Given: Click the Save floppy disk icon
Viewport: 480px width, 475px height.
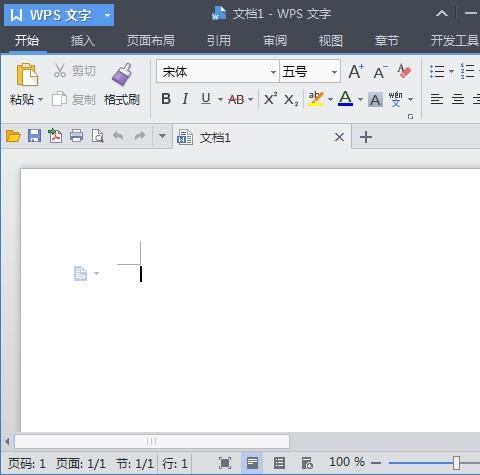Looking at the screenshot, I should pos(34,136).
